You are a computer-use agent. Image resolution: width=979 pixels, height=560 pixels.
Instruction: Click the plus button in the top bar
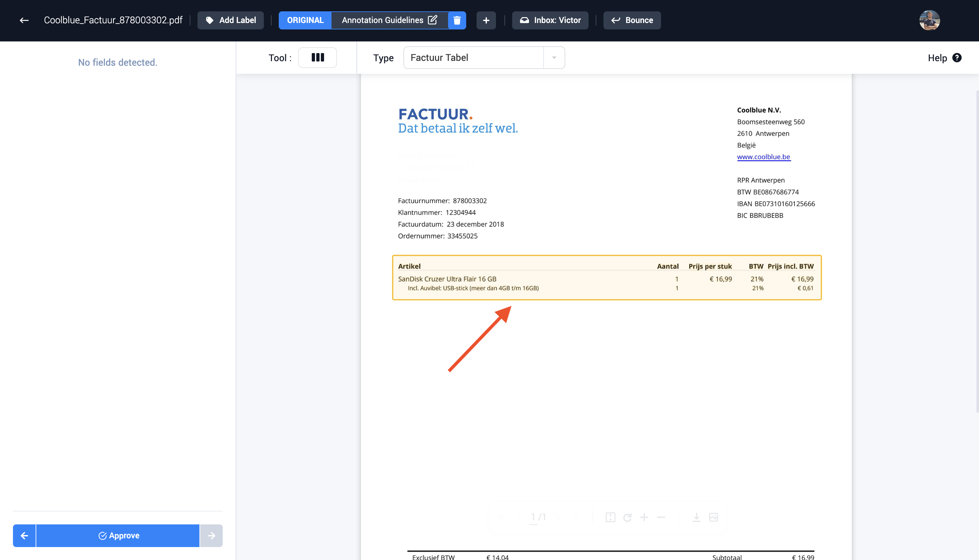(486, 20)
